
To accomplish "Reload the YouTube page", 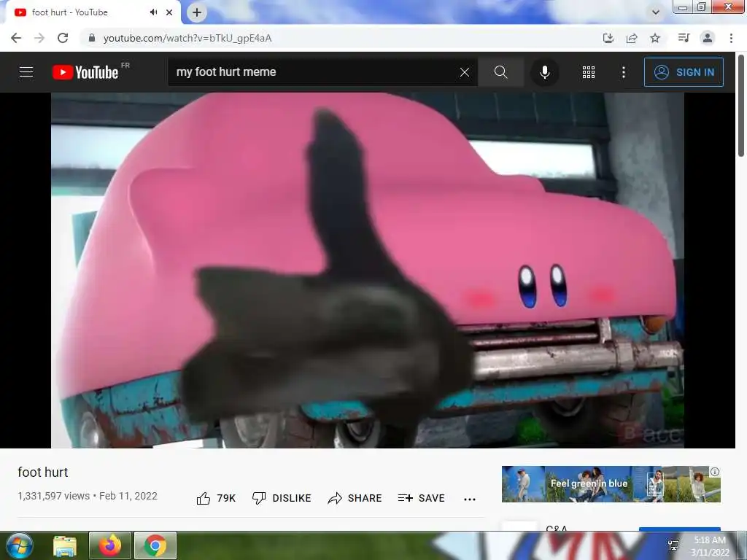I will tap(63, 38).
